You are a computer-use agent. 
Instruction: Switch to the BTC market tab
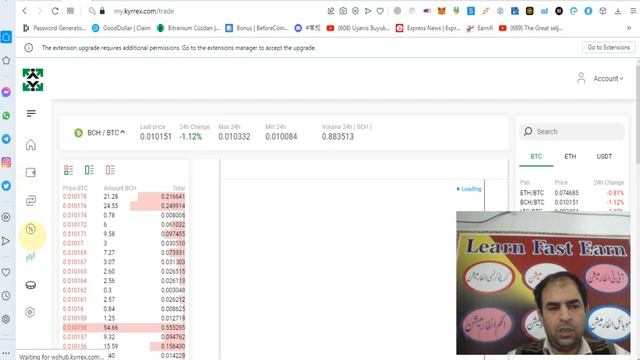pos(536,157)
